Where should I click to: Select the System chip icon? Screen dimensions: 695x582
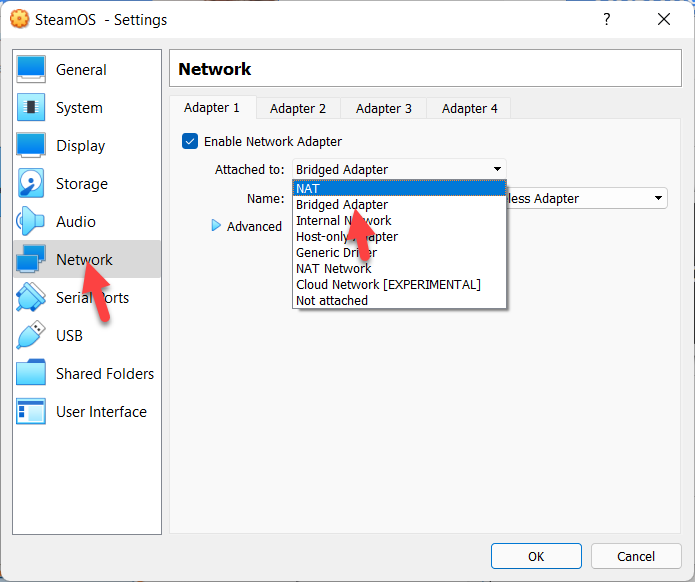pyautogui.click(x=31, y=108)
